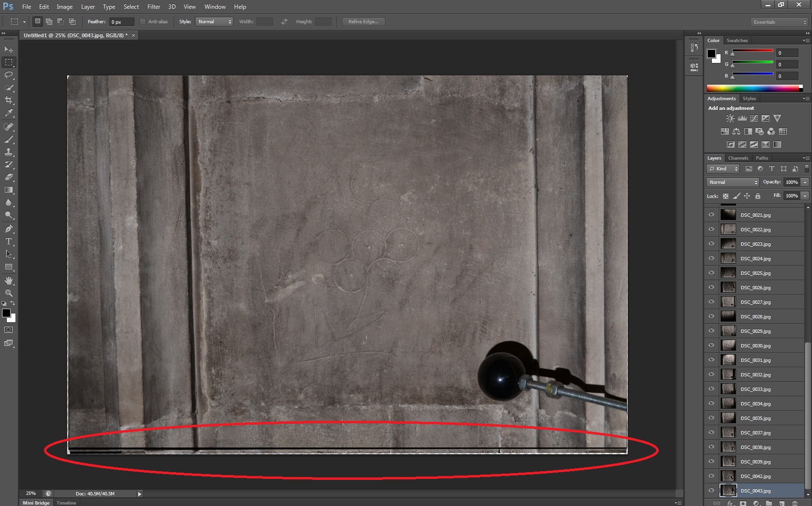The width and height of the screenshot is (812, 506).
Task: Hide the DSC_0021.jpg layer
Action: click(711, 215)
